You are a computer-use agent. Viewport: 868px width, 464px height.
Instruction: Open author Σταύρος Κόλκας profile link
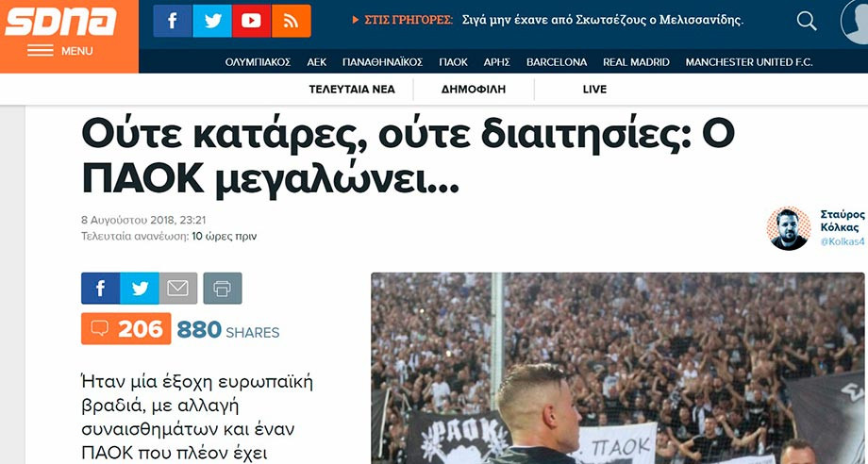pos(843,221)
